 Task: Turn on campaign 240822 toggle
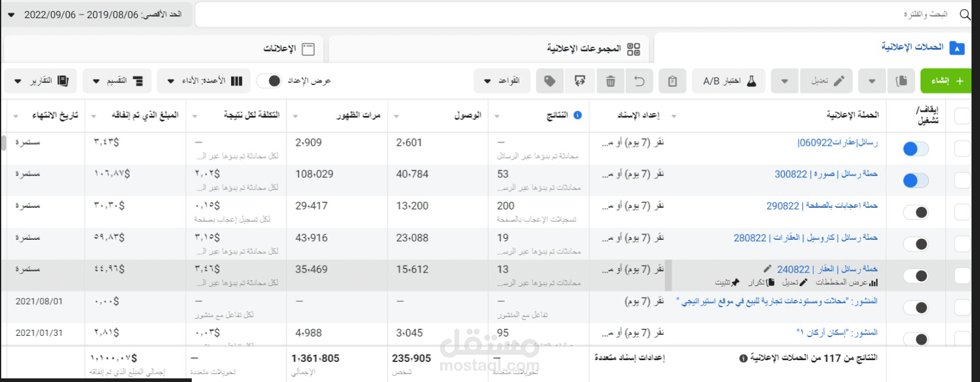(916, 276)
